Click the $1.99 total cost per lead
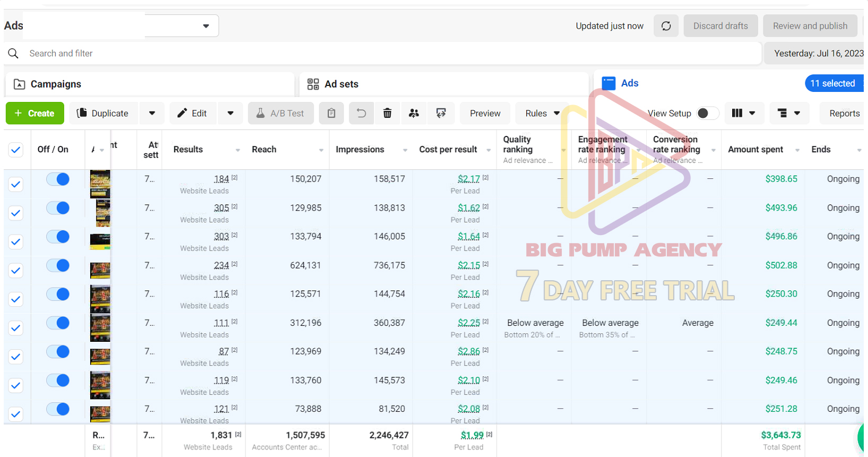This screenshot has width=868, height=457. pos(472,435)
